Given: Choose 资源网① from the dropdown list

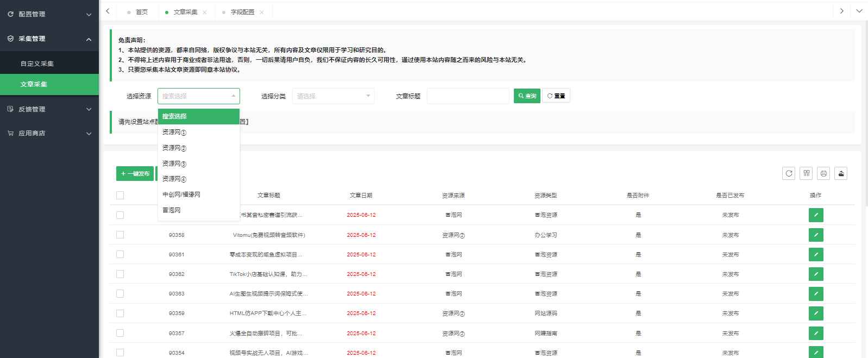Looking at the screenshot, I should [199, 132].
